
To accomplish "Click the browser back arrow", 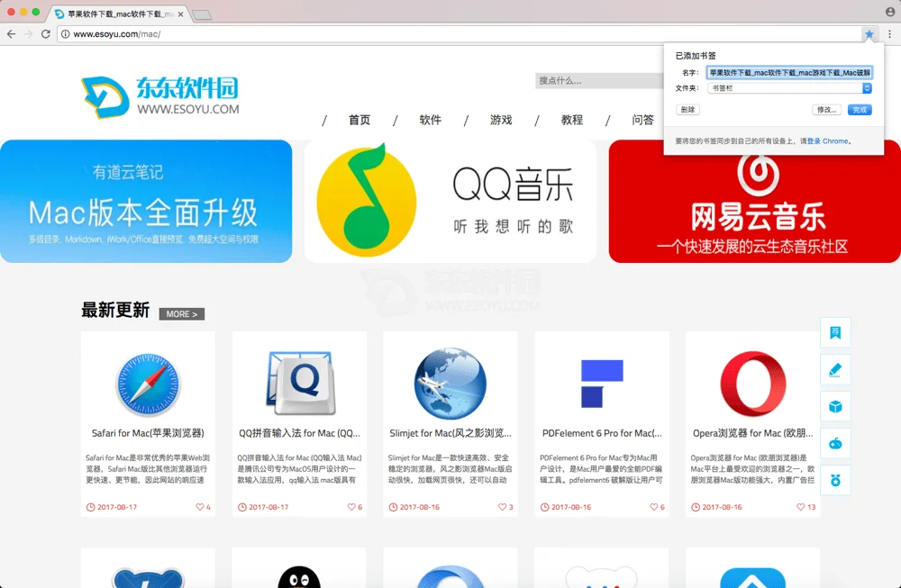I will pos(11,34).
